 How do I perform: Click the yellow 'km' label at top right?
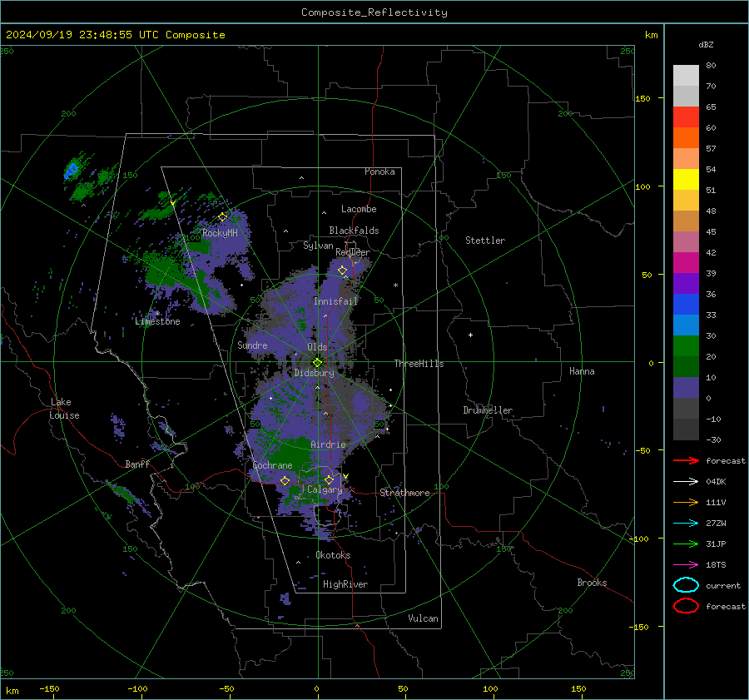(651, 35)
